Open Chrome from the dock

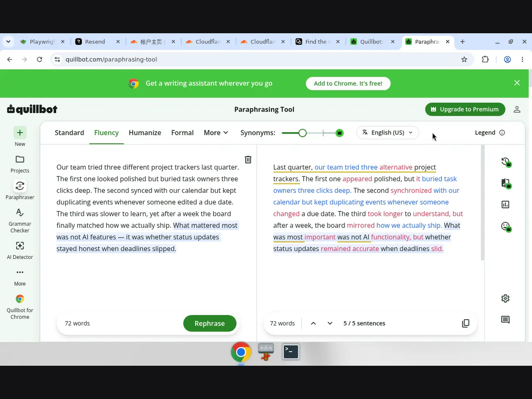click(x=241, y=352)
